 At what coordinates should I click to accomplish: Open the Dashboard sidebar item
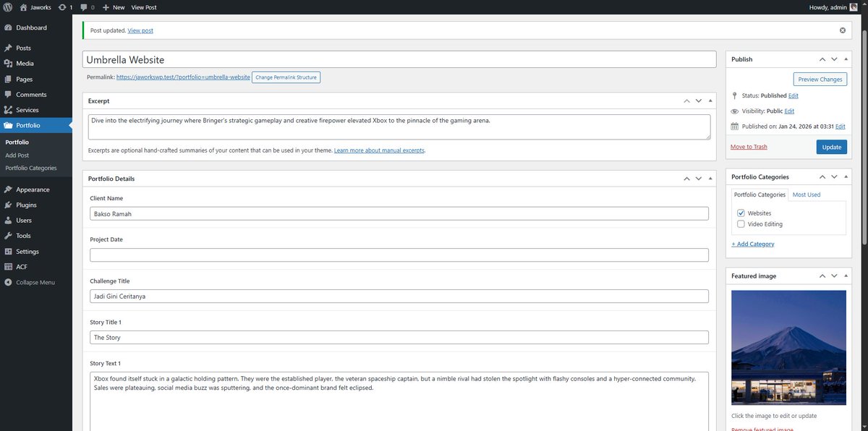[x=36, y=27]
